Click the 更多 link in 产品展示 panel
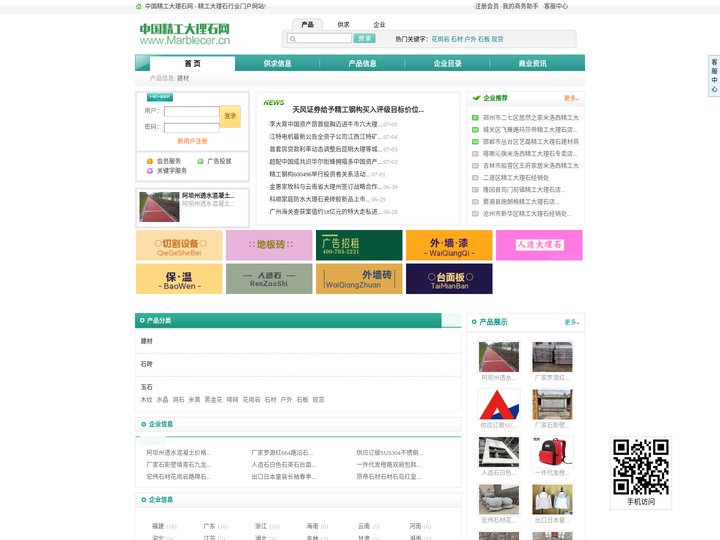The height and width of the screenshot is (540, 720). pos(571,322)
